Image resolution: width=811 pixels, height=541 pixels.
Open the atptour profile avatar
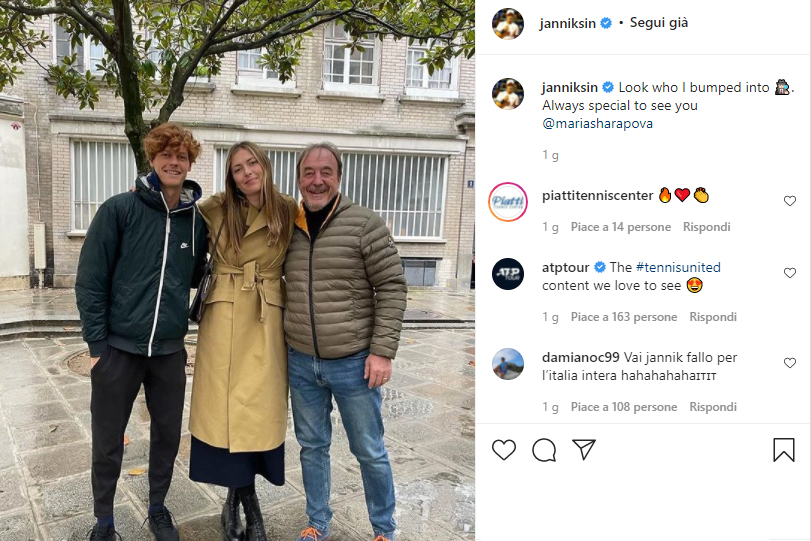[508, 274]
